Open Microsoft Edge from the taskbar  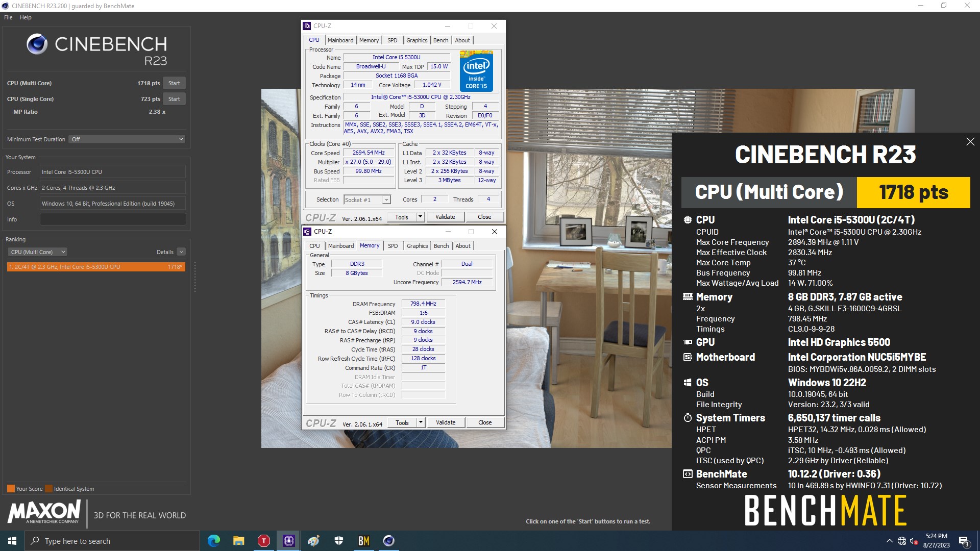(x=214, y=541)
